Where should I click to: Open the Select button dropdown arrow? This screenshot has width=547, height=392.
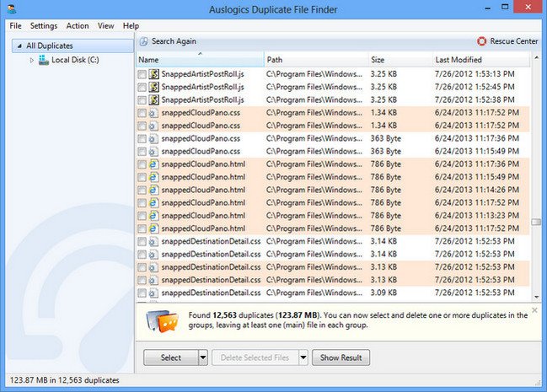(x=203, y=357)
